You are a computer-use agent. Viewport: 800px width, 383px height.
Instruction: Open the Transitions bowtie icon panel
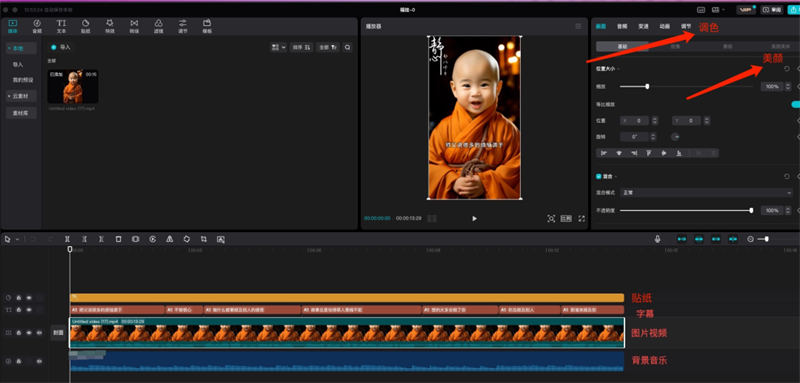pos(134,26)
